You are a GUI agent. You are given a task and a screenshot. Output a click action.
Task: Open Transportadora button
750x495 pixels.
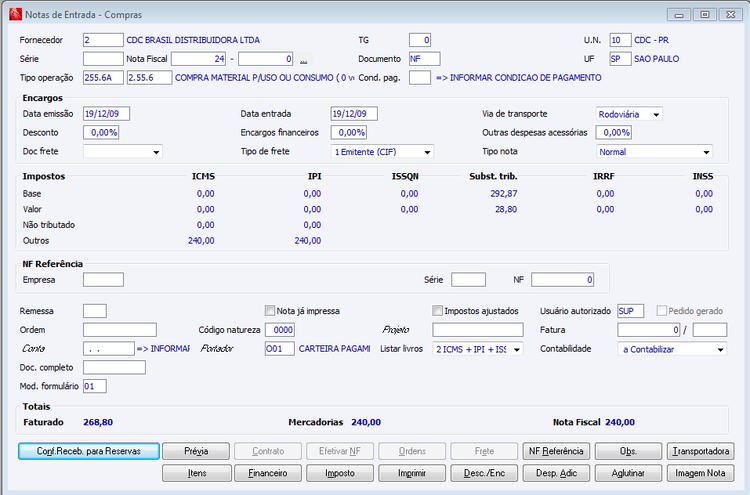(x=701, y=451)
